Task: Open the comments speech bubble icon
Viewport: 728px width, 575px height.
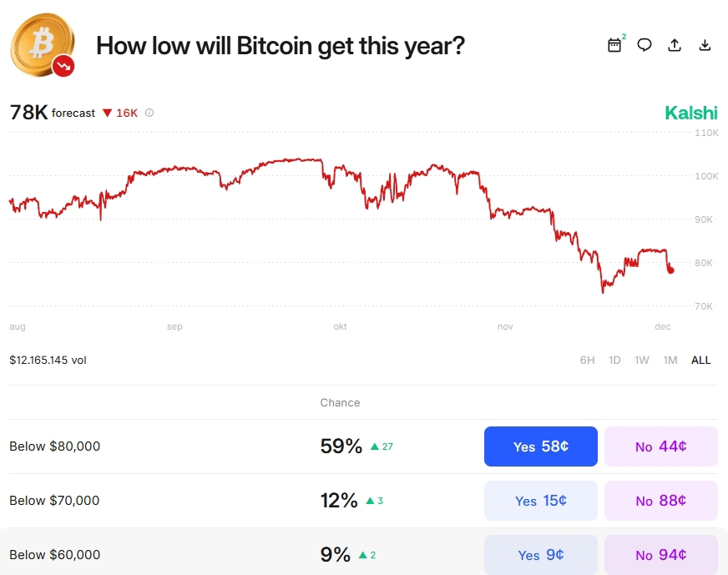Action: click(x=645, y=45)
